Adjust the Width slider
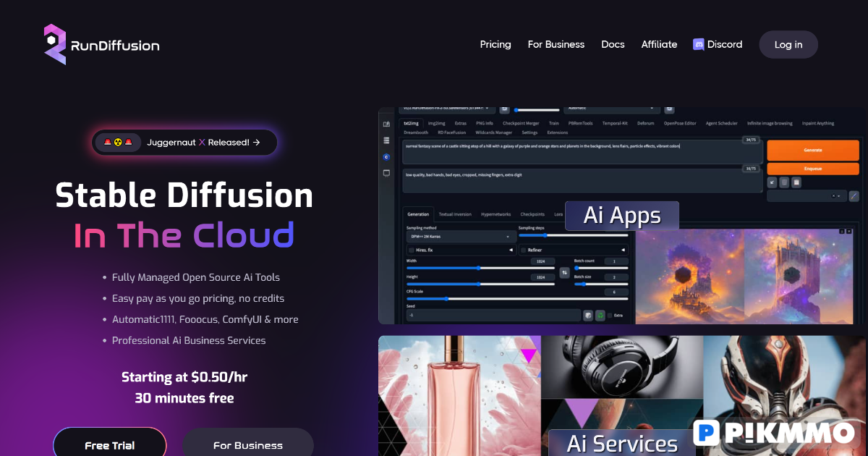 point(480,268)
